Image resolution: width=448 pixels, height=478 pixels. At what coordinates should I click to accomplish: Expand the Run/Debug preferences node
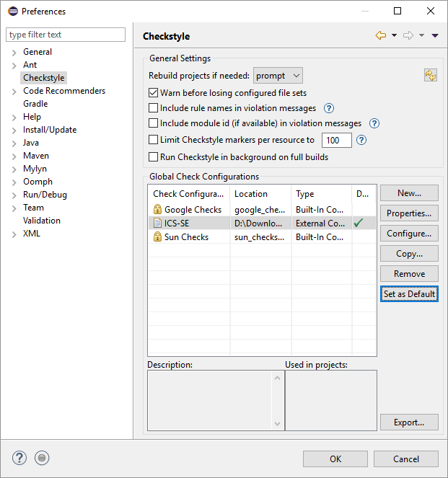click(14, 195)
